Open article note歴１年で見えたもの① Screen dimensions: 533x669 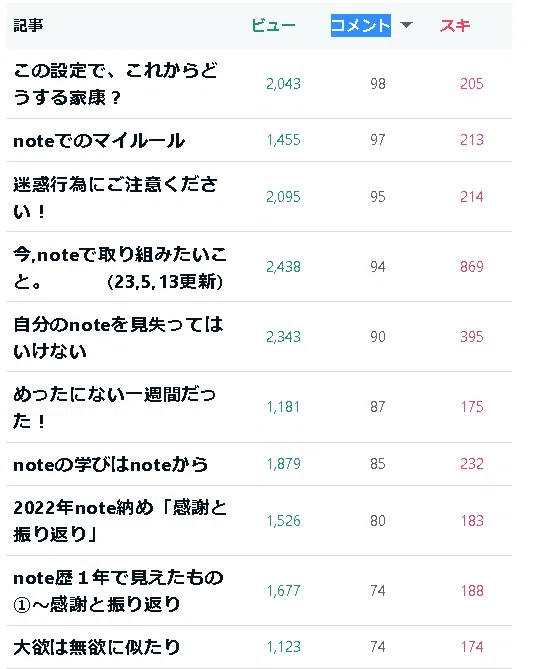(x=118, y=590)
